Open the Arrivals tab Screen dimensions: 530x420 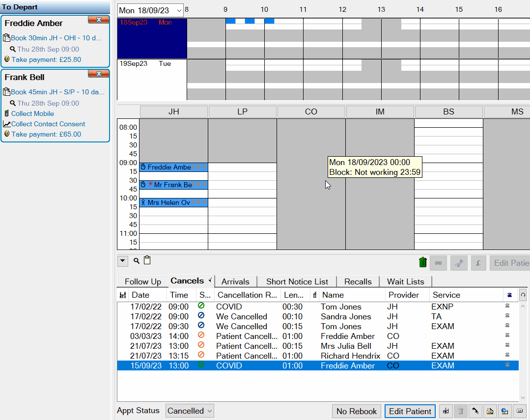[236, 281]
